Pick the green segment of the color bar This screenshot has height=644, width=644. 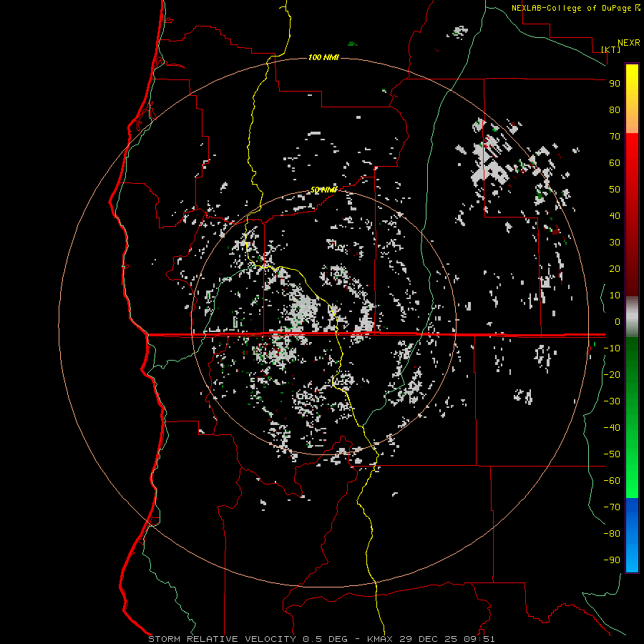point(632,418)
